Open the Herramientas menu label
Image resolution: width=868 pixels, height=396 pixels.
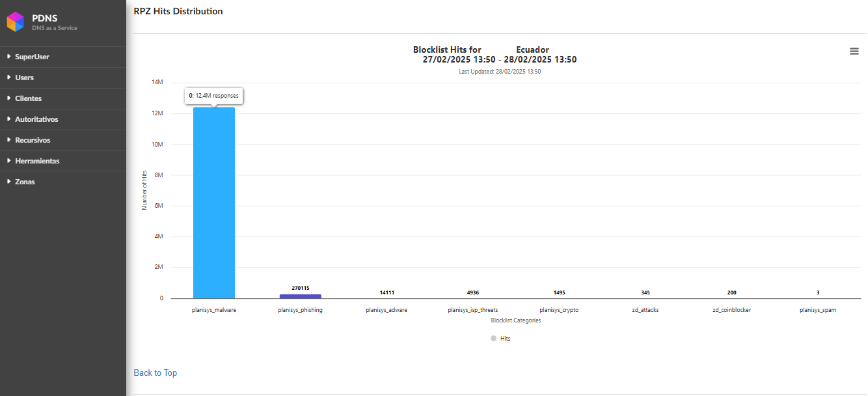[x=37, y=161]
